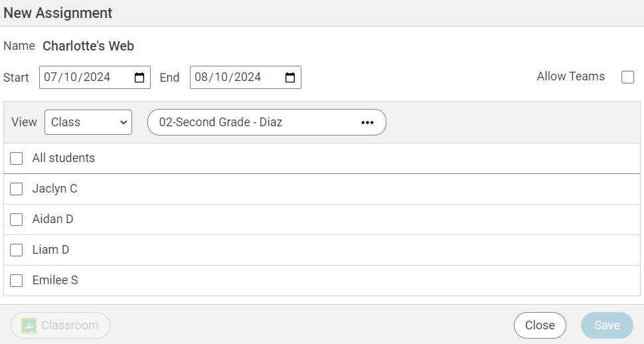Tick the checkbox for Aidan D
Image resolution: width=644 pixels, height=344 pixels.
pyautogui.click(x=17, y=220)
